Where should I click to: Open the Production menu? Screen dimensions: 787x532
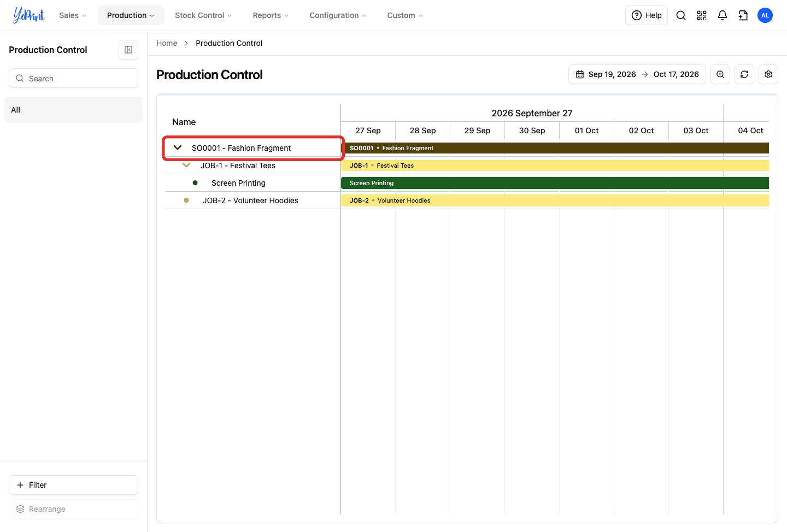pyautogui.click(x=131, y=15)
